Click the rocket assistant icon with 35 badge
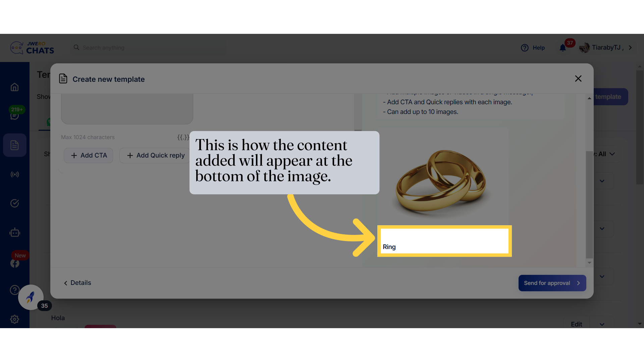The height and width of the screenshot is (362, 644). point(31,297)
